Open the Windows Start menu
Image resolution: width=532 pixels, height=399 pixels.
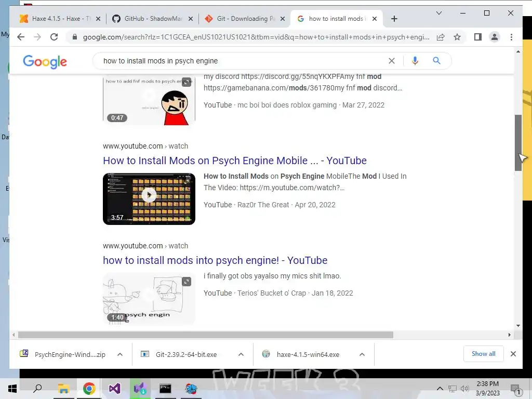pos(12,389)
